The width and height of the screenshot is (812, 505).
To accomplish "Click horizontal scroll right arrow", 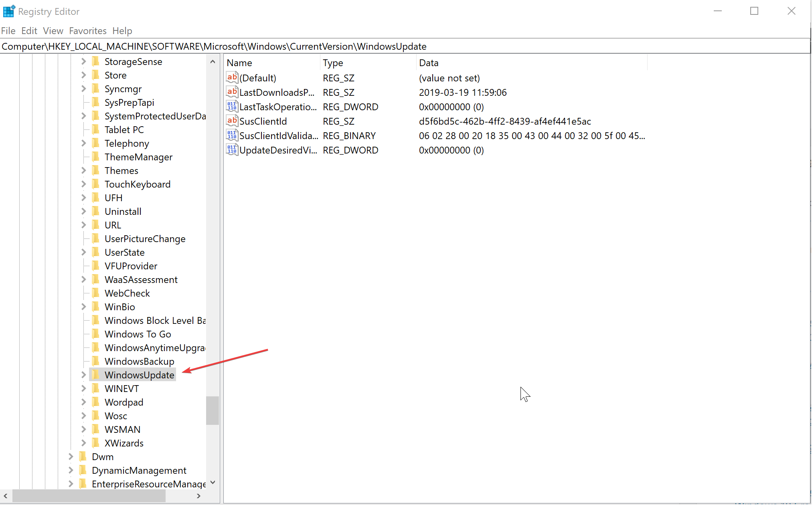I will (x=198, y=496).
